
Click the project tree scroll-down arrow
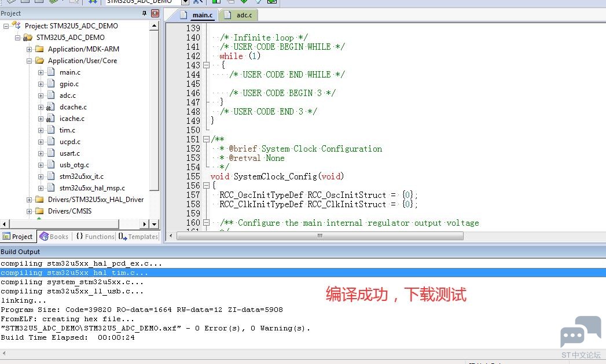click(154, 224)
